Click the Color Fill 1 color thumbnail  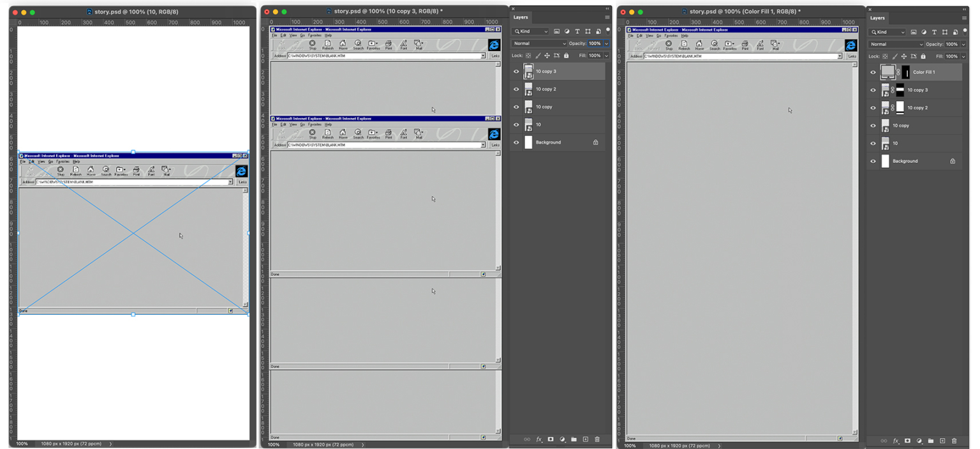[x=888, y=72]
